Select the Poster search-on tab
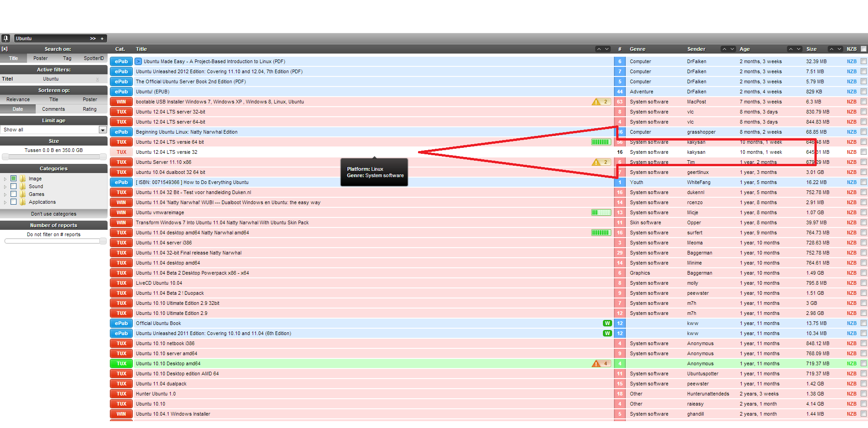Image resolution: width=868 pixels, height=428 pixels. point(40,59)
